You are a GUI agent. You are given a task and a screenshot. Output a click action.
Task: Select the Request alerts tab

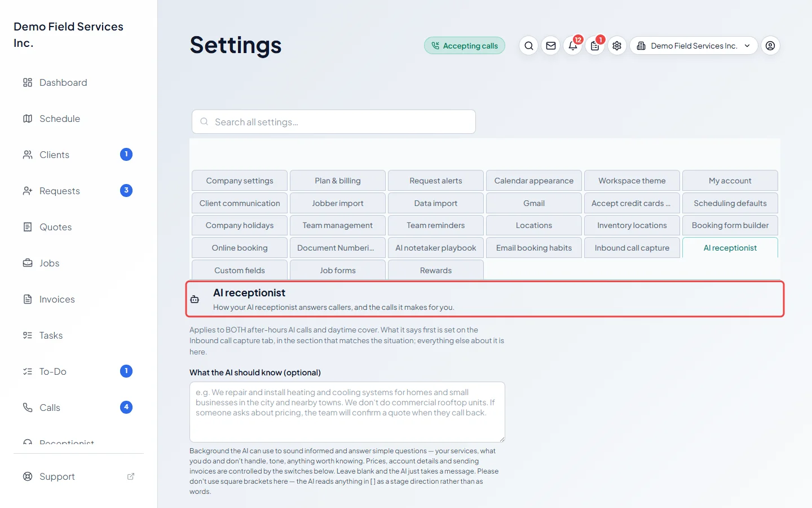(436, 181)
